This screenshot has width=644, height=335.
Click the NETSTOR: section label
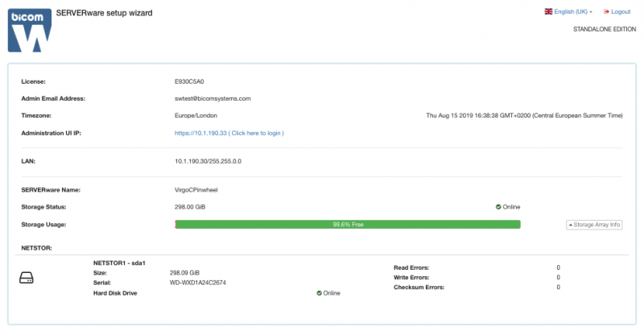[x=36, y=248]
